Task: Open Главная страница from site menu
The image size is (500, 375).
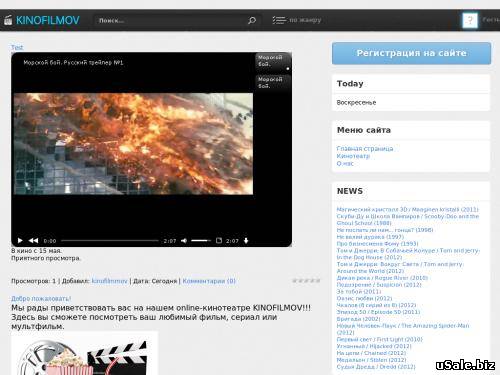Action: [x=365, y=148]
